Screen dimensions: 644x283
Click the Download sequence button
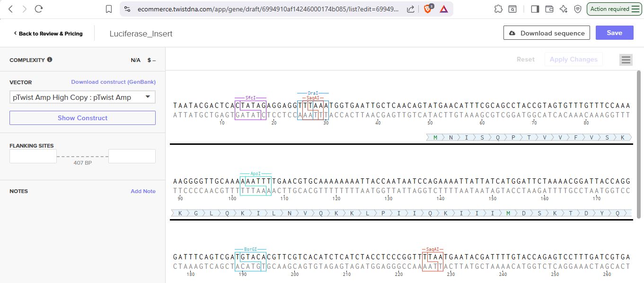point(547,33)
